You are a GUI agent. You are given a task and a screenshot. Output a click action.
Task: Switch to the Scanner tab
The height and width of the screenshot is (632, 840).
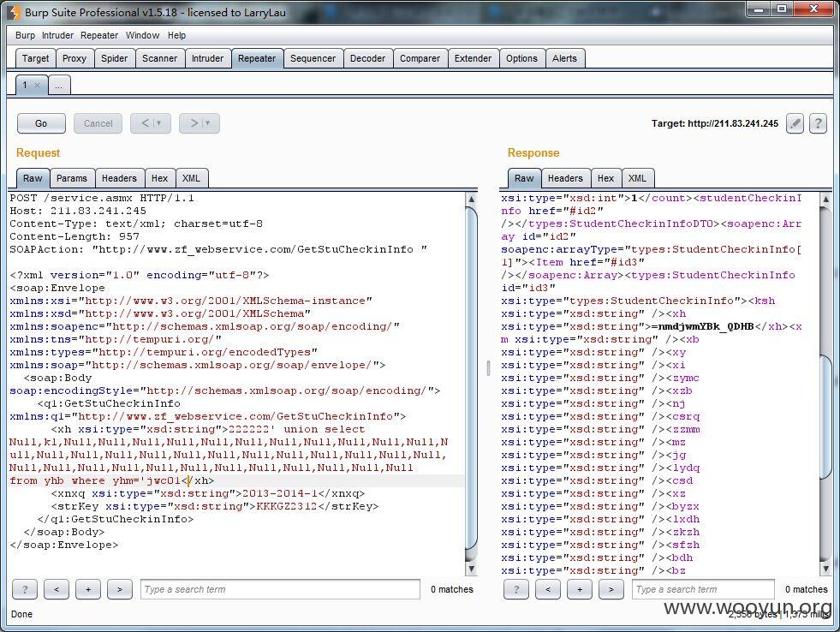(159, 58)
